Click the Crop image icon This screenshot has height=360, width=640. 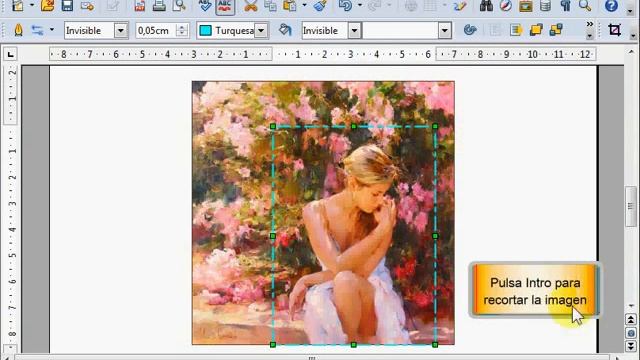click(x=614, y=30)
